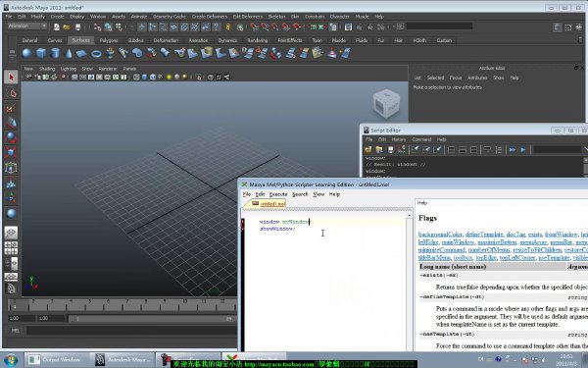Switch to Output Window in taskbar
588x368 pixels.
point(57,360)
